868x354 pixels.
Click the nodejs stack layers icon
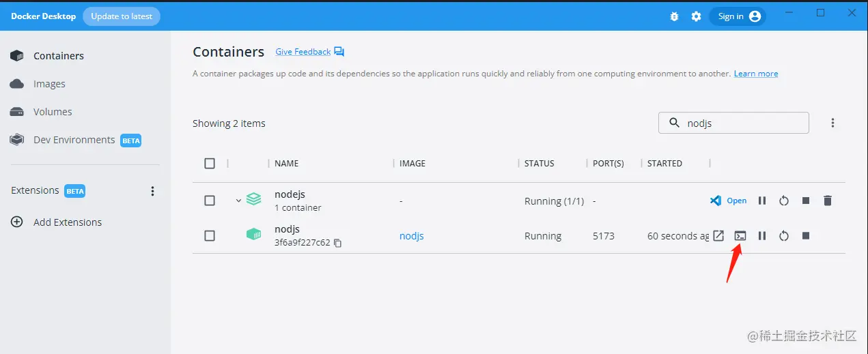tap(253, 200)
